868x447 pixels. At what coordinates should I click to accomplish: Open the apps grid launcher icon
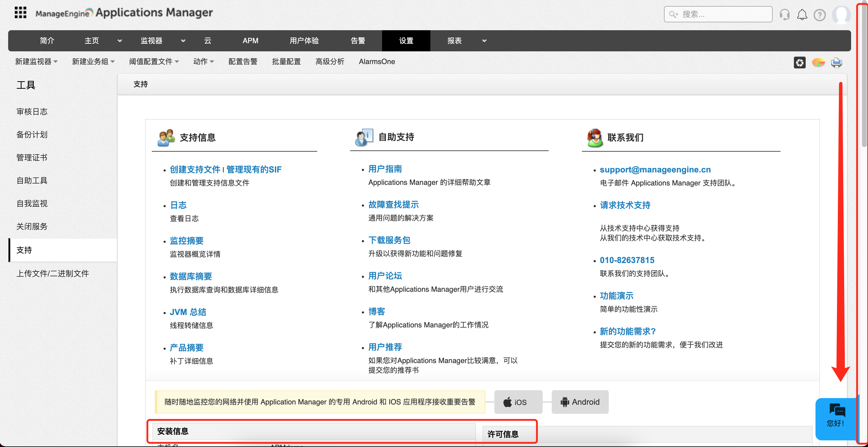coord(21,13)
